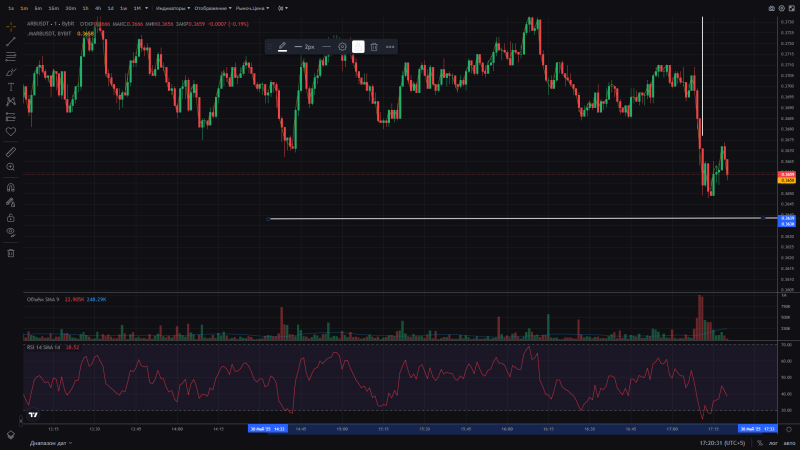The height and width of the screenshot is (450, 800).
Task: Select the RSI 14 SMA 14 indicator legend
Action: point(43,347)
